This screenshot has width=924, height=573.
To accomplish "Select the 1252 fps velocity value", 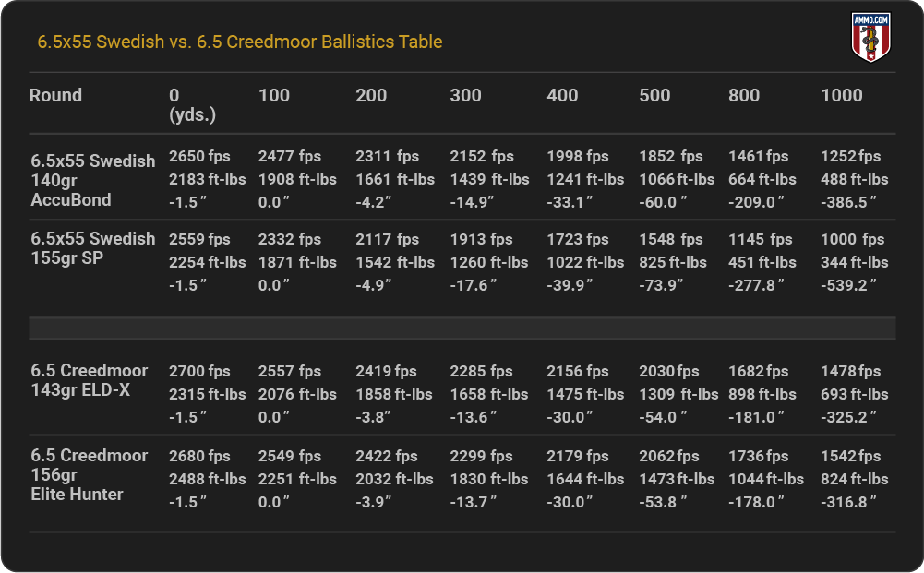I will pyautogui.click(x=850, y=156).
